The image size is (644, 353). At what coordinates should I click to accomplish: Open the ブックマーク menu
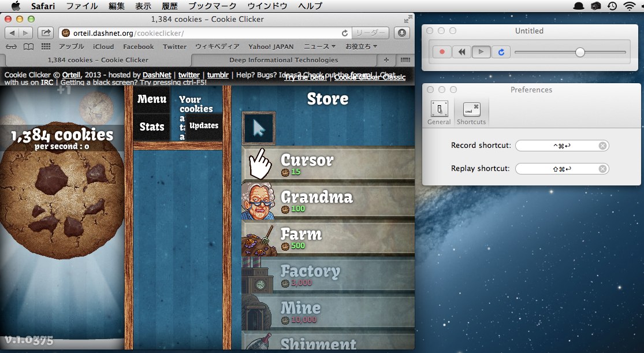tap(213, 6)
